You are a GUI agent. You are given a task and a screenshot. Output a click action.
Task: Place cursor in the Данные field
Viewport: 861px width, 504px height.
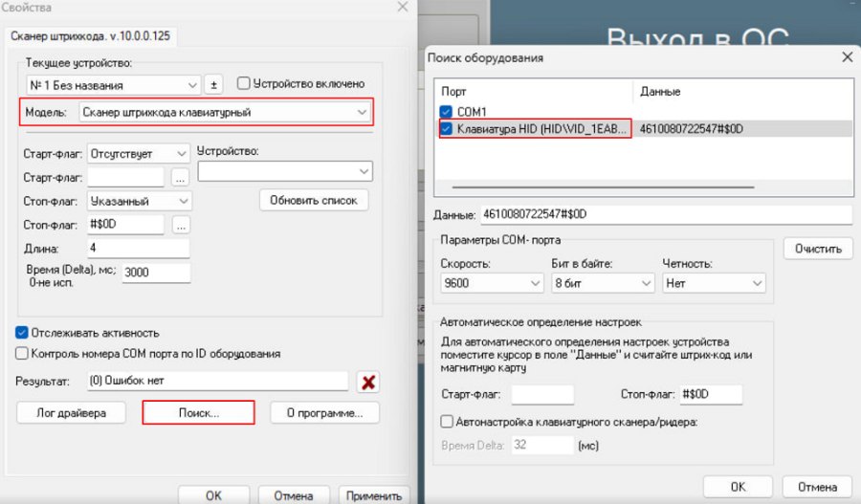coord(666,214)
